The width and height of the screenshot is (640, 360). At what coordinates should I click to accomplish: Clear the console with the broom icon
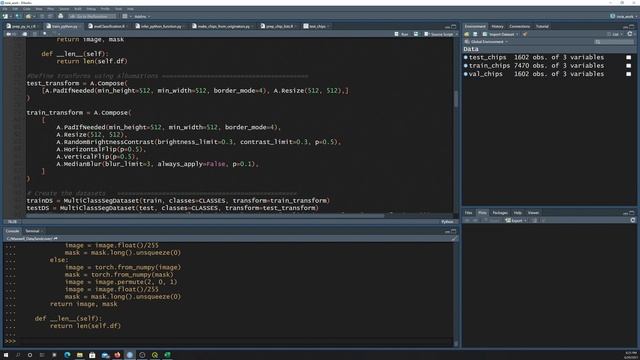pos(453,239)
